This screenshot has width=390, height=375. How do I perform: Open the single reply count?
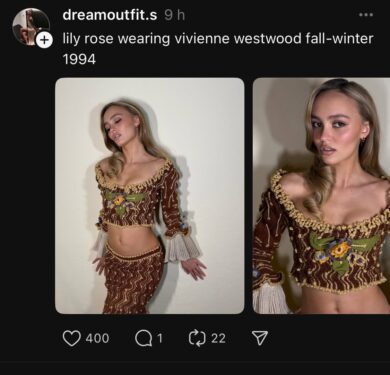point(160,338)
